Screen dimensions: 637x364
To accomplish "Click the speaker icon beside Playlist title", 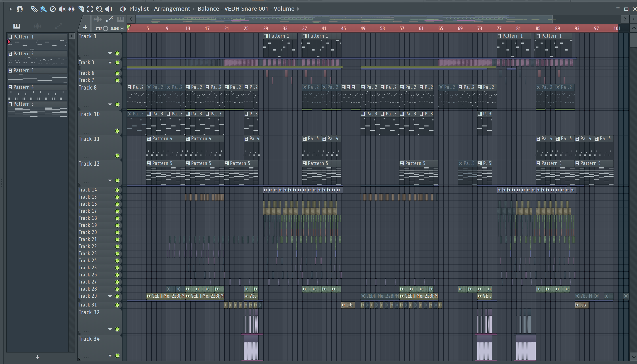I will 123,9.
